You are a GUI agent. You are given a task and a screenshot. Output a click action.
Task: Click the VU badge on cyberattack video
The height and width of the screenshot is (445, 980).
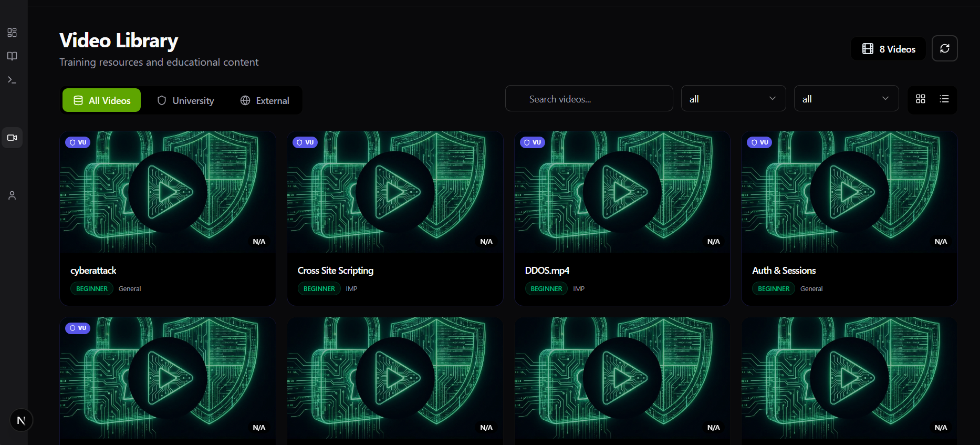pyautogui.click(x=78, y=142)
